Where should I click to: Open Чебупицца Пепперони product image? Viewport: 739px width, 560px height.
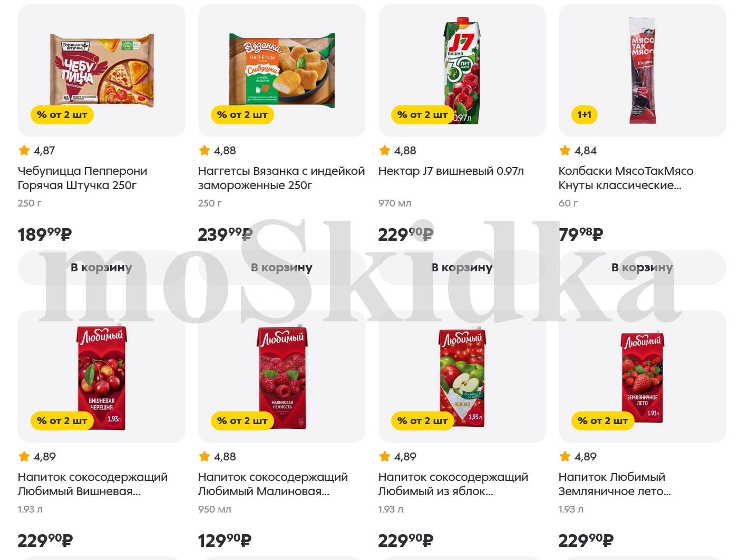102,71
